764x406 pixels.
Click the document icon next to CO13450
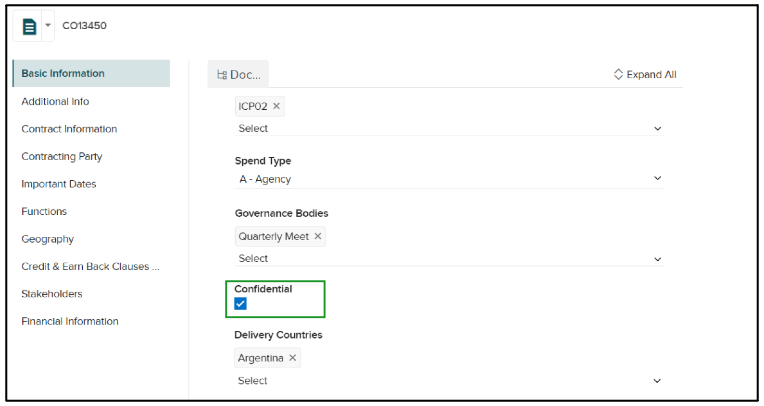pyautogui.click(x=29, y=26)
